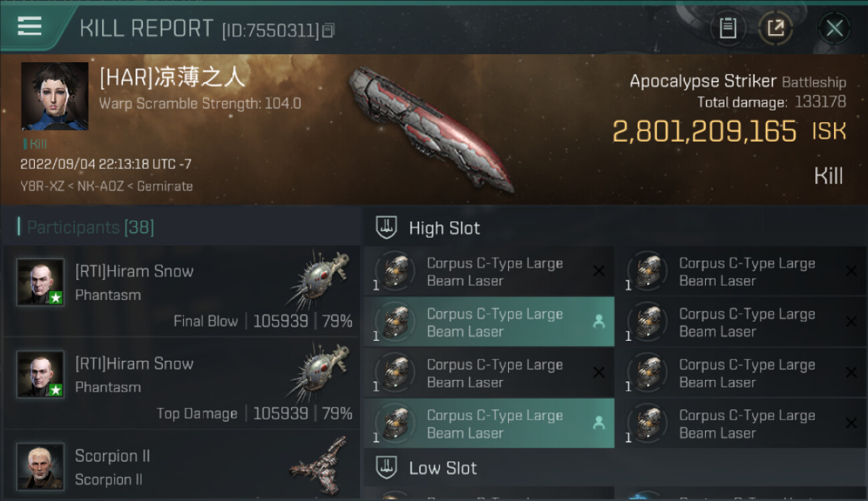The height and width of the screenshot is (501, 868).
Task: Select [HAR]凉薄之人 victim name
Action: (173, 77)
